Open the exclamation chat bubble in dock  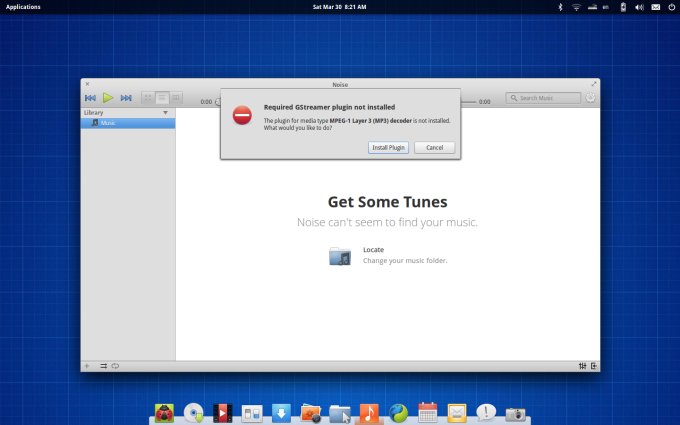pyautogui.click(x=486, y=412)
